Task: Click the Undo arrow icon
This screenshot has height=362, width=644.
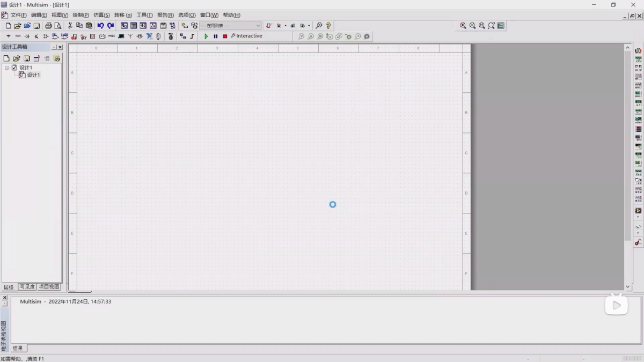Action: [100, 26]
